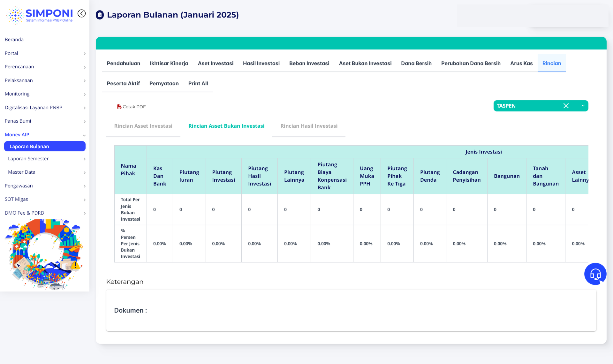
Task: Select Rincian Asset Bukan Investasi sub-tab
Action: pos(226,126)
